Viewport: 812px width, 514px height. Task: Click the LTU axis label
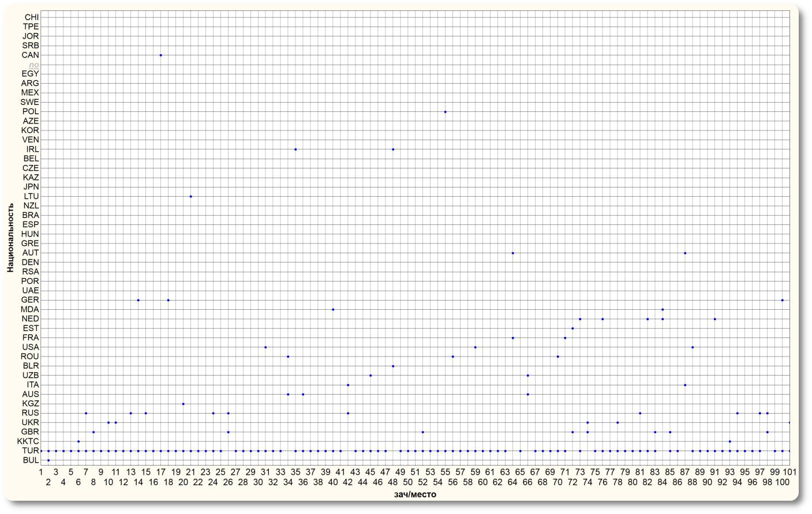tap(32, 196)
